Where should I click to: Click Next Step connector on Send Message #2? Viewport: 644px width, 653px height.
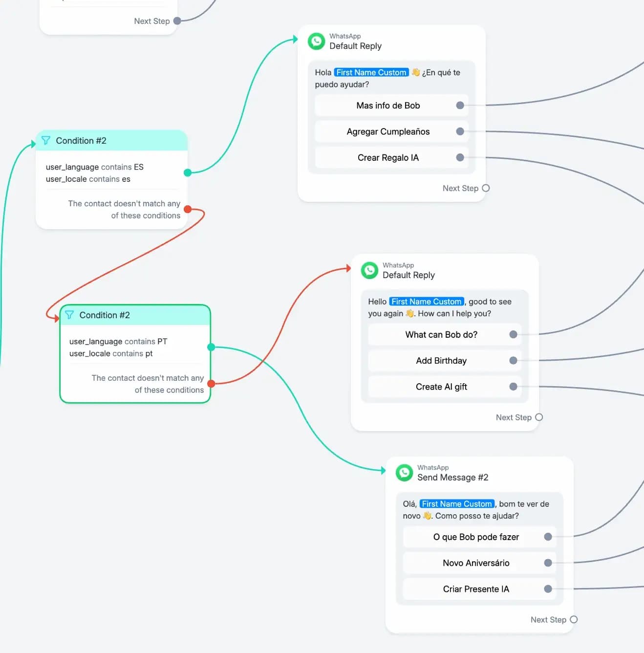[574, 620]
